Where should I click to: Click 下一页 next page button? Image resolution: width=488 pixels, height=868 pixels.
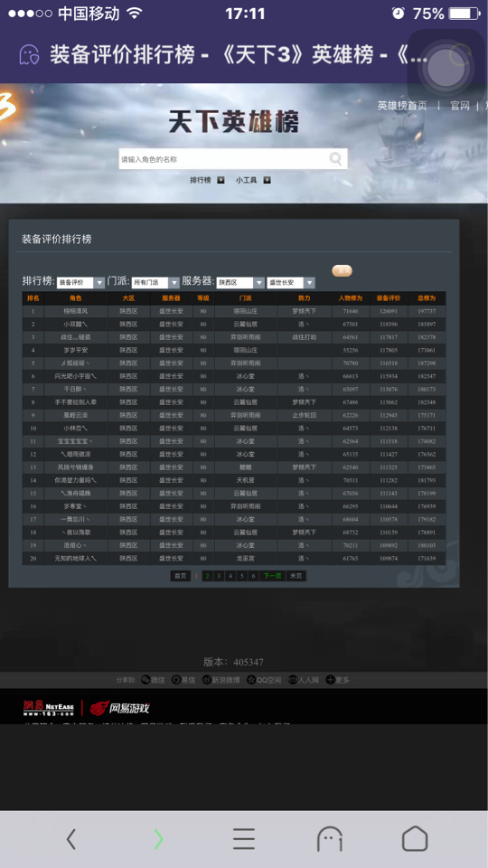tap(273, 576)
